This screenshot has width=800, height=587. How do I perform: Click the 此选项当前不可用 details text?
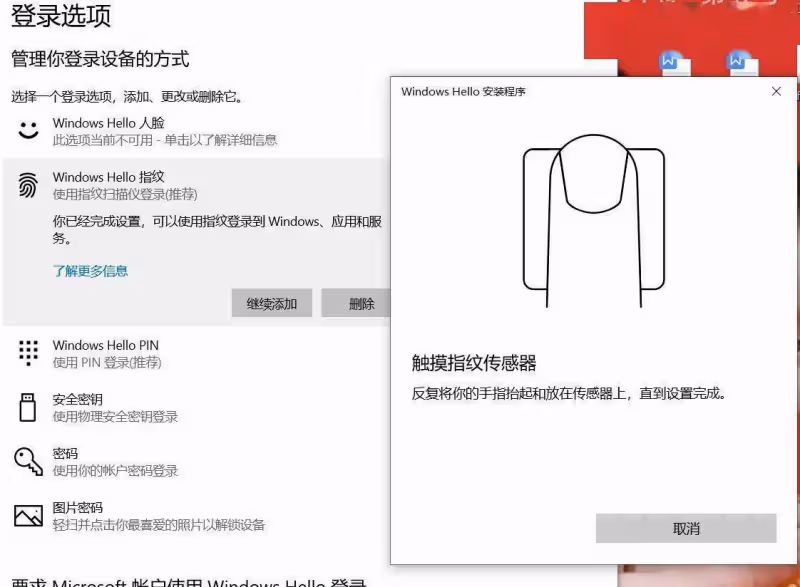click(165, 140)
